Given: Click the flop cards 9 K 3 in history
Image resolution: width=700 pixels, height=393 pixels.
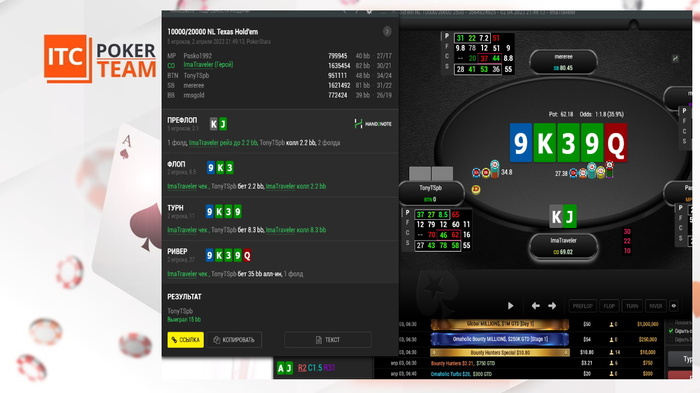Looking at the screenshot, I should coord(220,167).
